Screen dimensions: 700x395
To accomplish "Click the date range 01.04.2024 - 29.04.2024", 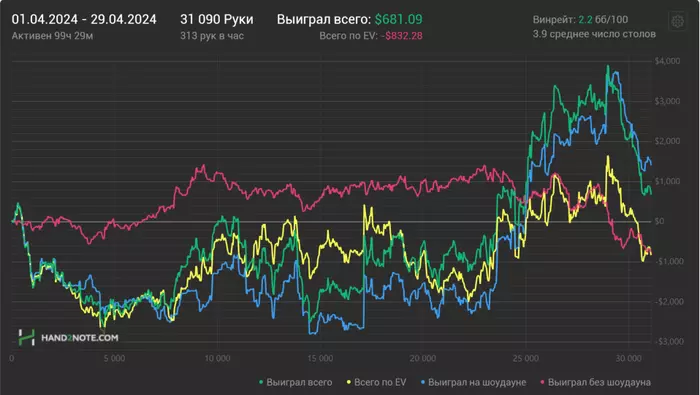I will click(x=84, y=19).
